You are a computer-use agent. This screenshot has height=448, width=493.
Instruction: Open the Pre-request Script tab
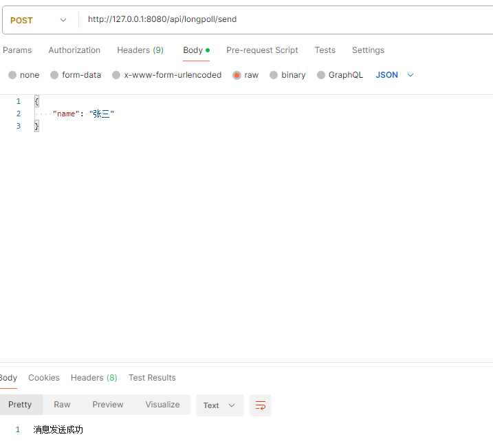(262, 50)
